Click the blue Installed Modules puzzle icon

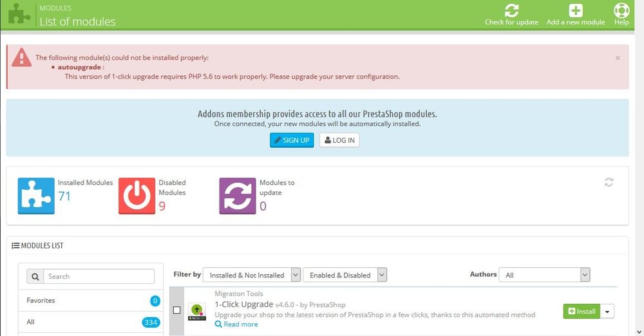pyautogui.click(x=36, y=196)
